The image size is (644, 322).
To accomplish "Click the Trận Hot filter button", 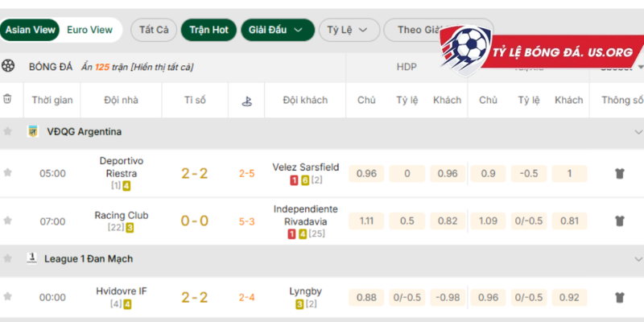I will pos(208,31).
